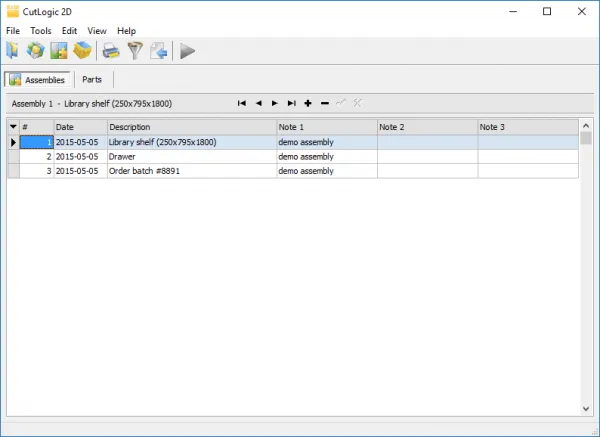
Task: Click the puzzle-piece layout toolbar icon
Action: (x=59, y=50)
